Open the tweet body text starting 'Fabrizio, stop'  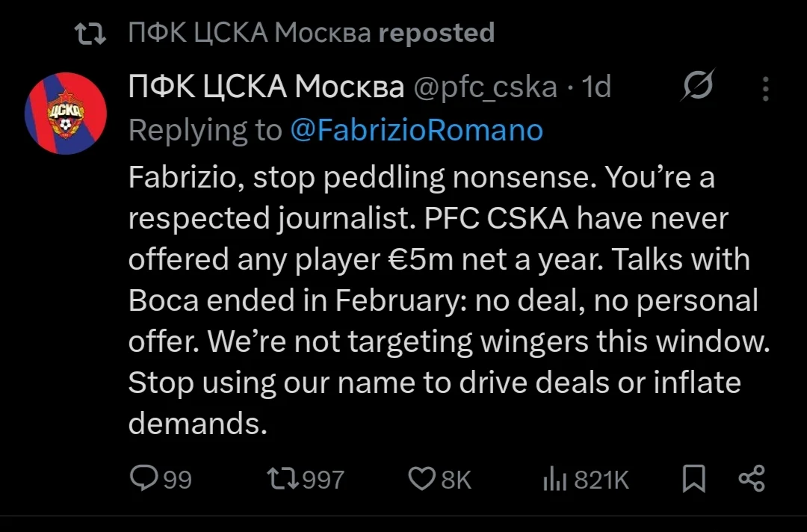pyautogui.click(x=449, y=300)
